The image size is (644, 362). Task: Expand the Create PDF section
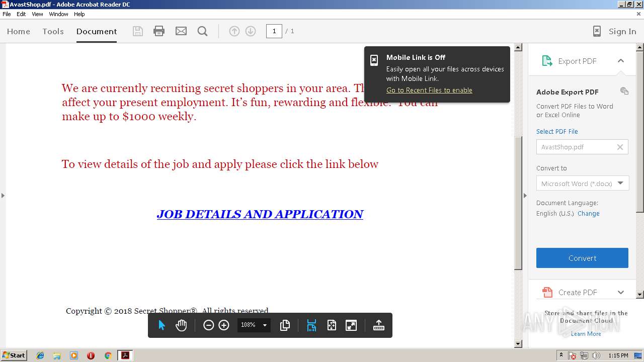(621, 292)
